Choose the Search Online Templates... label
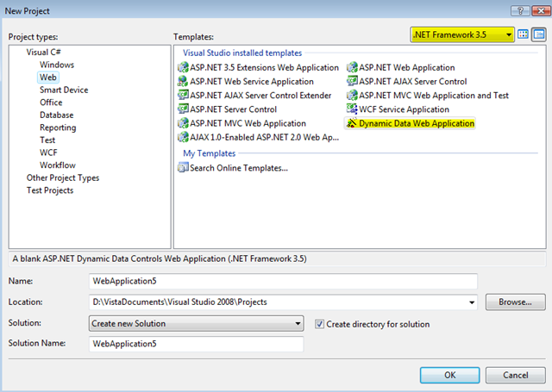This screenshot has width=552, height=392. tap(239, 168)
